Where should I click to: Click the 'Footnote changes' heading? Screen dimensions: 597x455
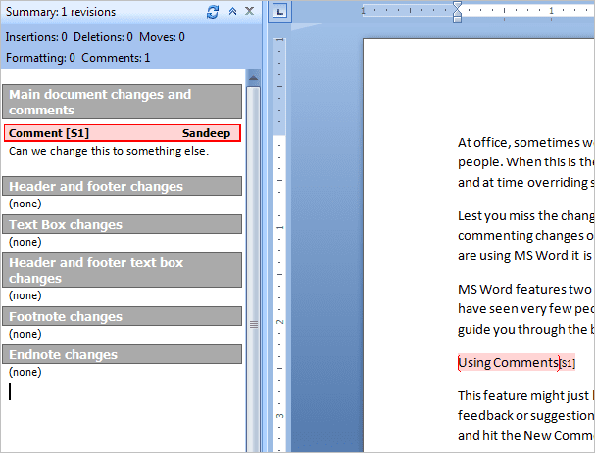click(122, 316)
